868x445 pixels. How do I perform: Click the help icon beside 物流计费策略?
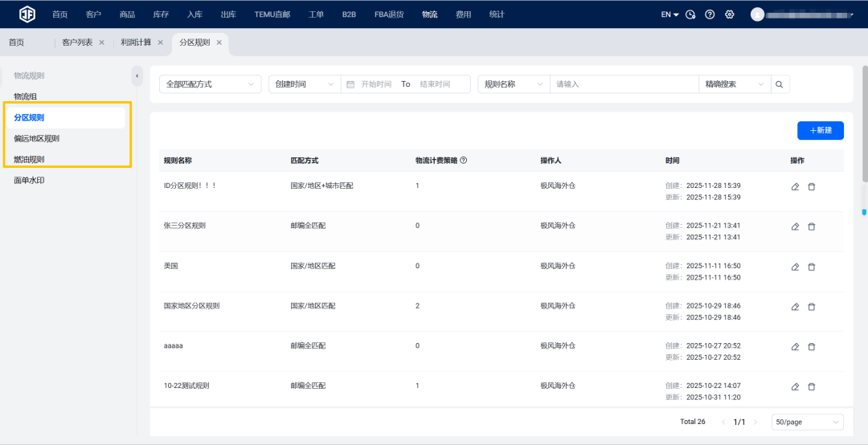coord(464,161)
